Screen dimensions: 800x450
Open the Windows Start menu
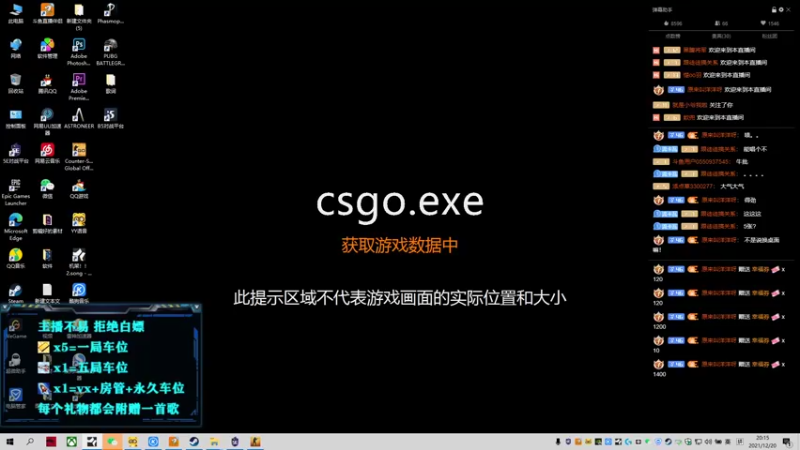click(x=10, y=442)
